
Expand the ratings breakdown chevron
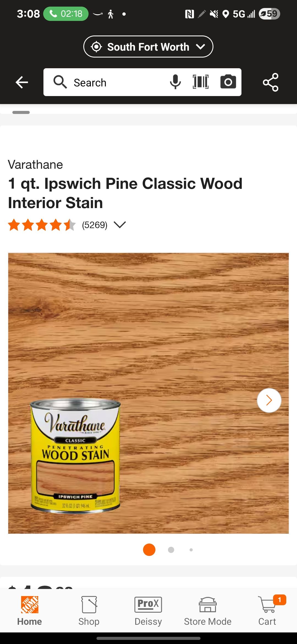coord(120,225)
